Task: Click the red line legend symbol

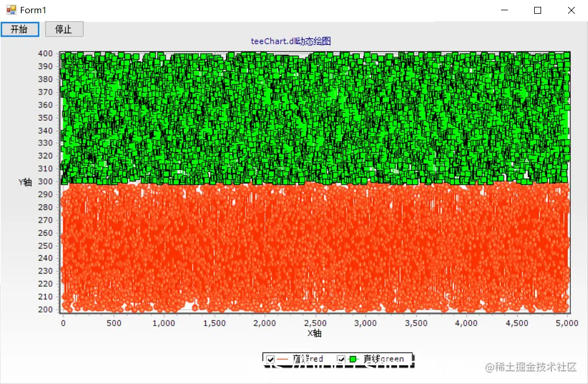Action: 282,359
